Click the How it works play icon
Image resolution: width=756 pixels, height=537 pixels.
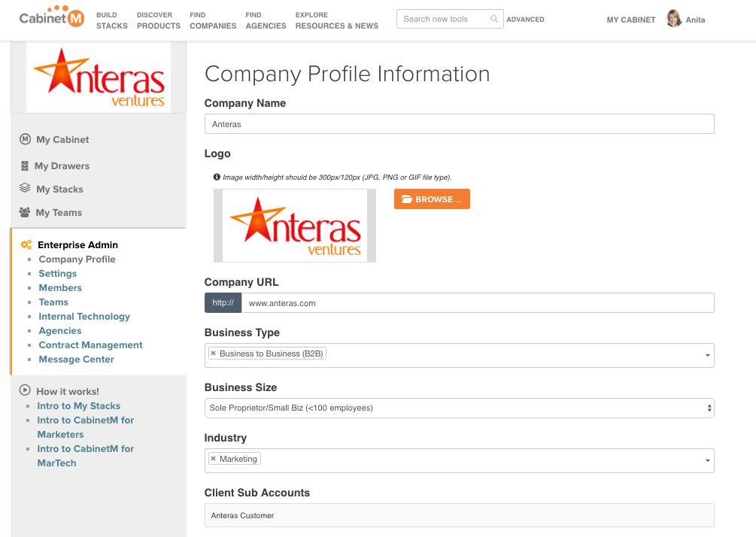25,390
